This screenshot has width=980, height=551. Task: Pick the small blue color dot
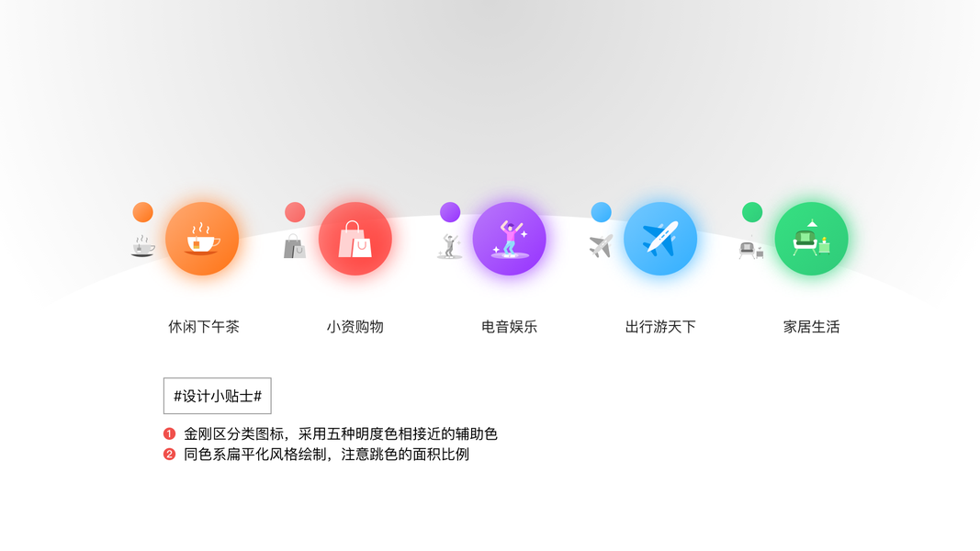click(x=602, y=212)
